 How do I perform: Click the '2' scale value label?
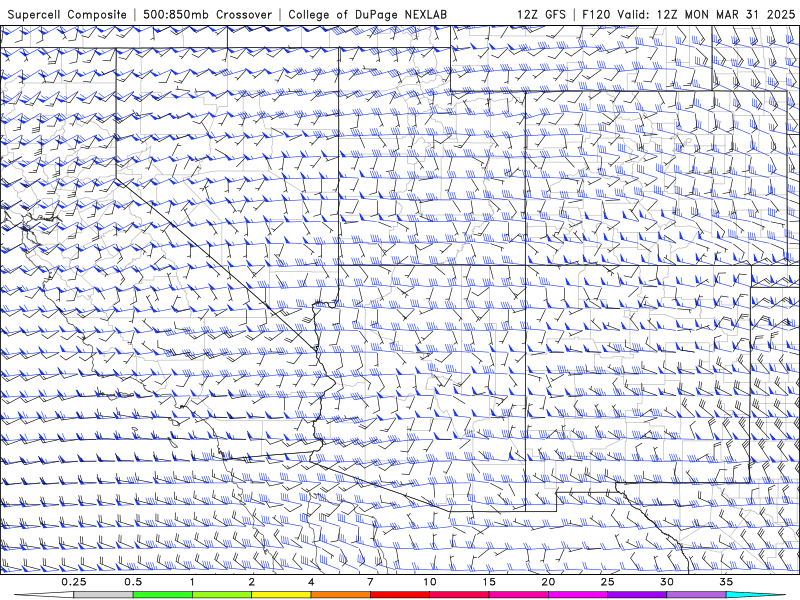252,582
